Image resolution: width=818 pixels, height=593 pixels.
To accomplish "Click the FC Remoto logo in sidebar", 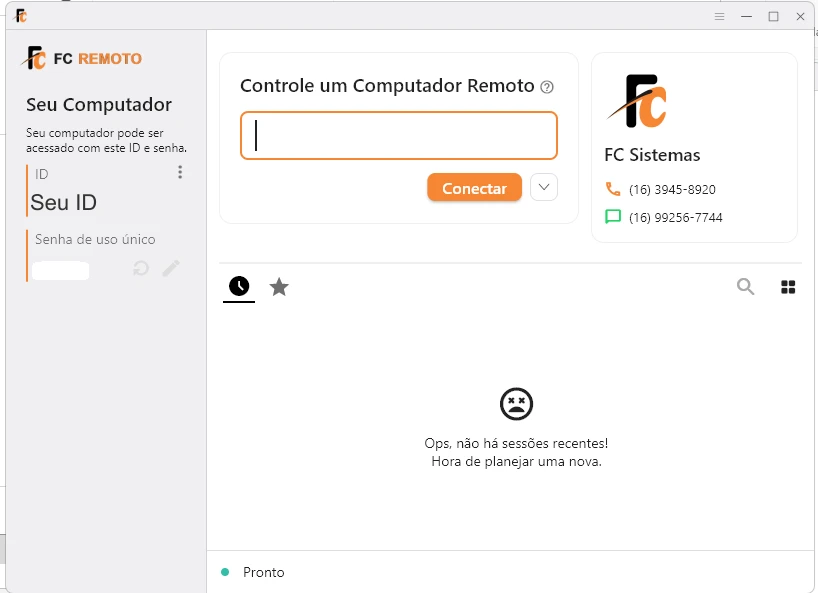I will click(81, 58).
